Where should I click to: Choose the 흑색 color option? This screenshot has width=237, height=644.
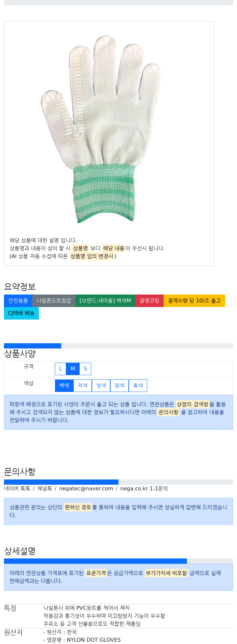[138, 386]
